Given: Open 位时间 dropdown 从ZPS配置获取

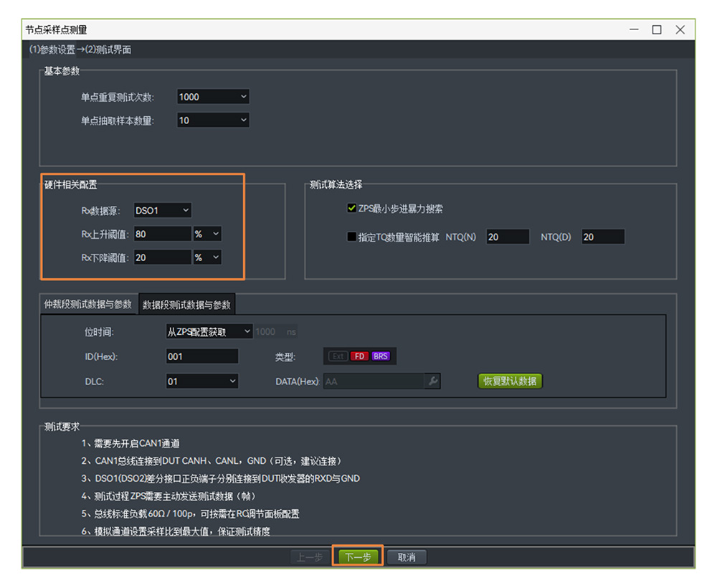Looking at the screenshot, I should [209, 331].
